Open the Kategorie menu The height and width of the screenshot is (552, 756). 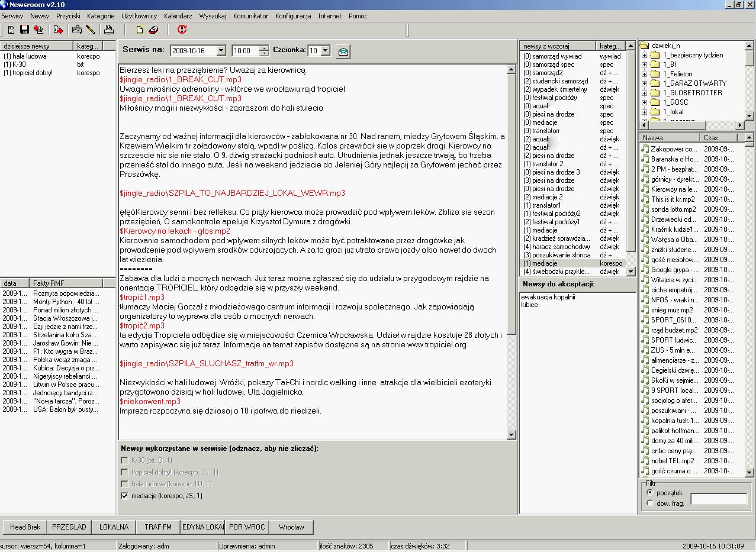(101, 16)
